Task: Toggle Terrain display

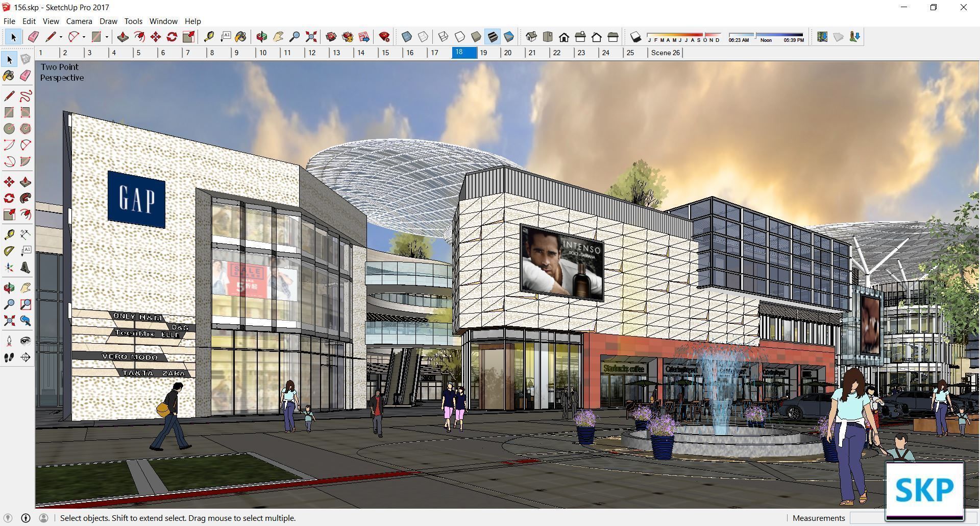Action: [839, 37]
